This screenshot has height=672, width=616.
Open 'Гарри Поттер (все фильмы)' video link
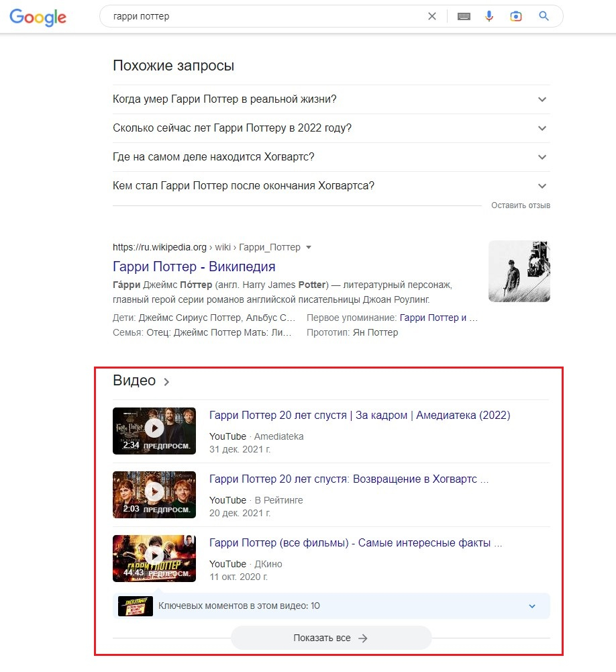356,543
